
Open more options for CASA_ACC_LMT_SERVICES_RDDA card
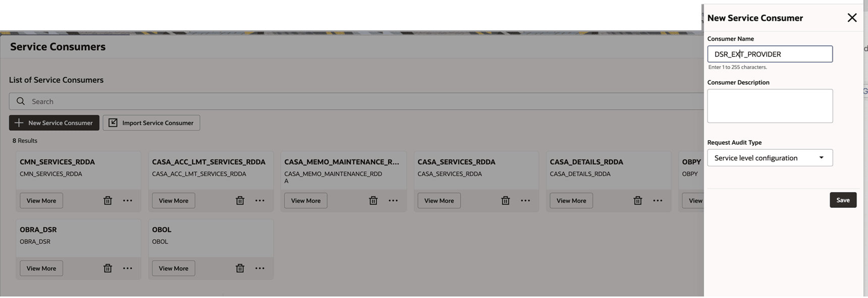click(x=260, y=201)
